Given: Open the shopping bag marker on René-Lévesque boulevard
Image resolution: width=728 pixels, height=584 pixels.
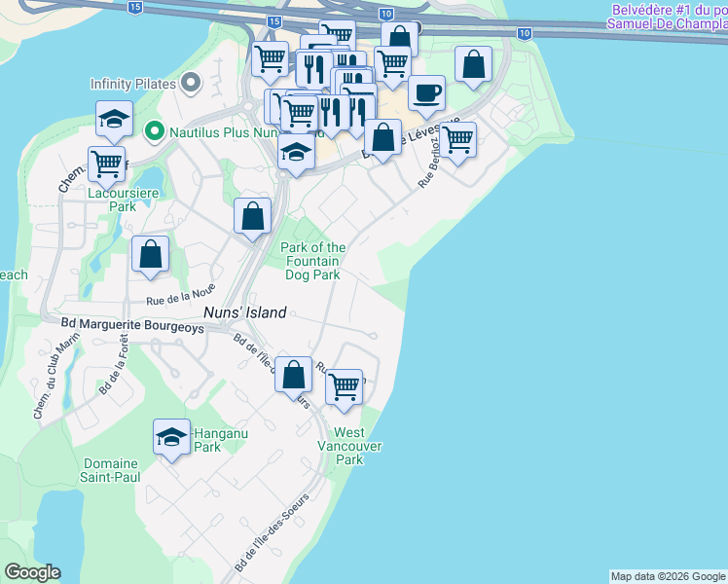Looking at the screenshot, I should (382, 141).
